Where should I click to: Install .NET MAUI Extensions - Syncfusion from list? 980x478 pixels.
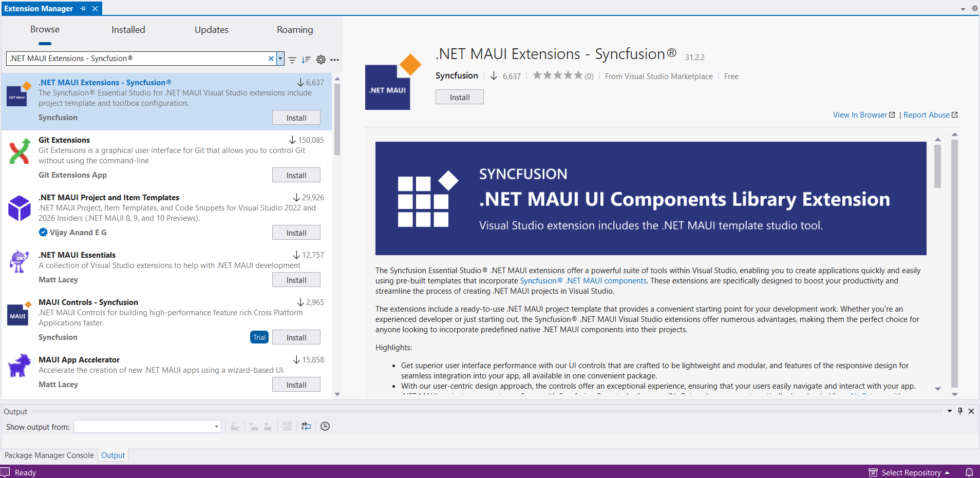coord(296,118)
